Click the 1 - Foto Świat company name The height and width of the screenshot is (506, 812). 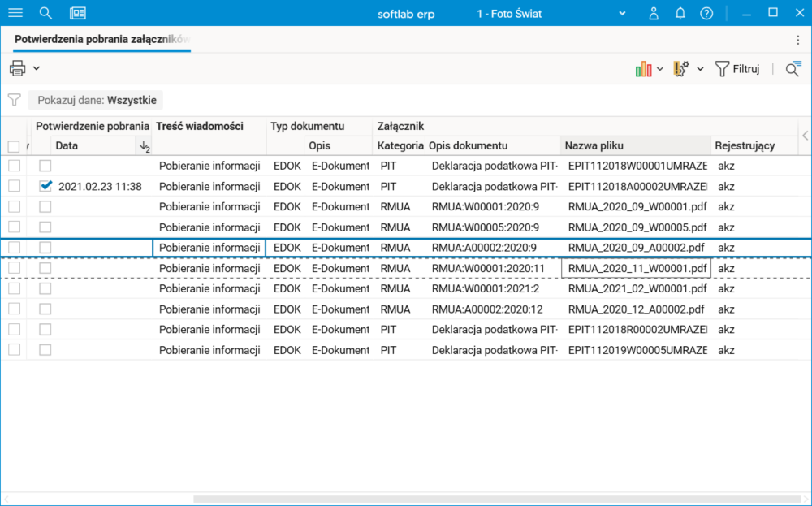pos(509,14)
